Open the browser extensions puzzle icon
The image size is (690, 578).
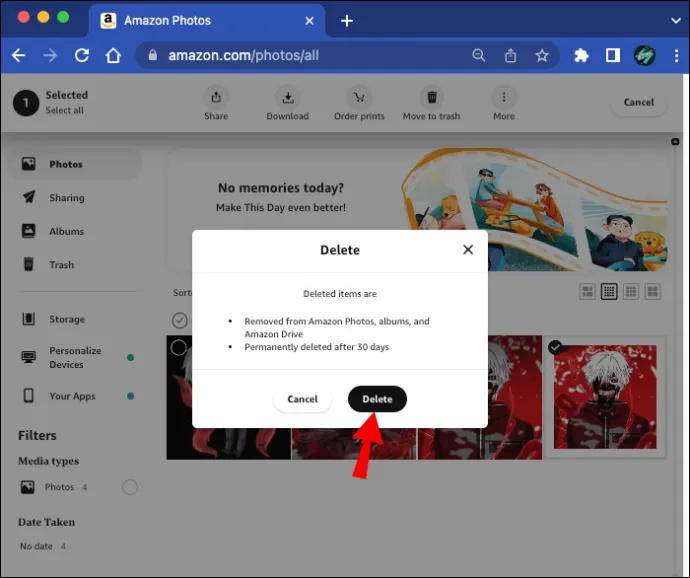point(581,55)
